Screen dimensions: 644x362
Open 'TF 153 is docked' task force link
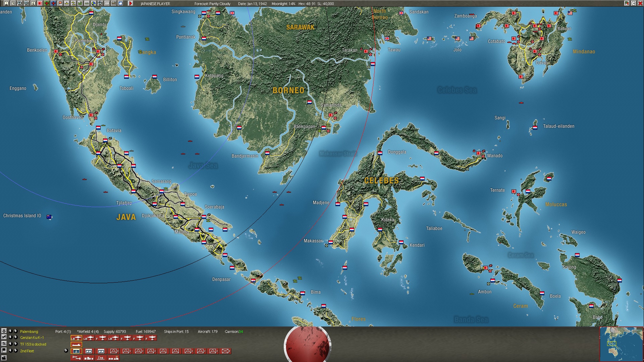pyautogui.click(x=33, y=344)
